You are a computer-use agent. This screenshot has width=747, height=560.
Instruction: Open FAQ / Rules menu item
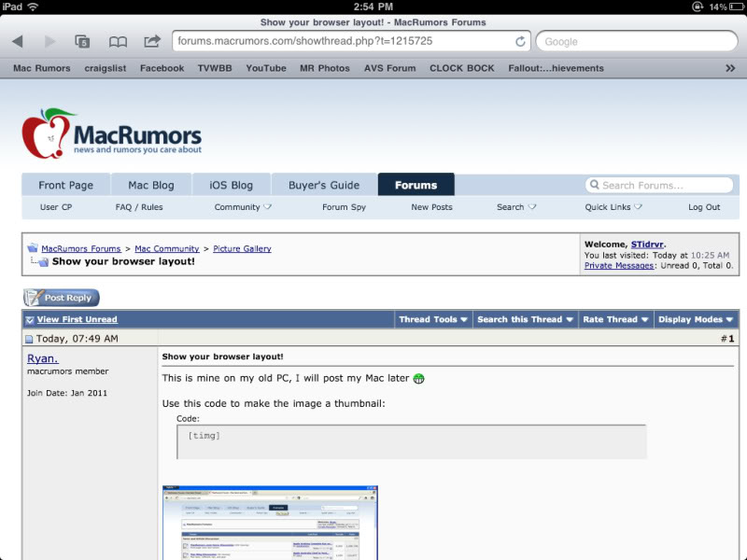(139, 207)
